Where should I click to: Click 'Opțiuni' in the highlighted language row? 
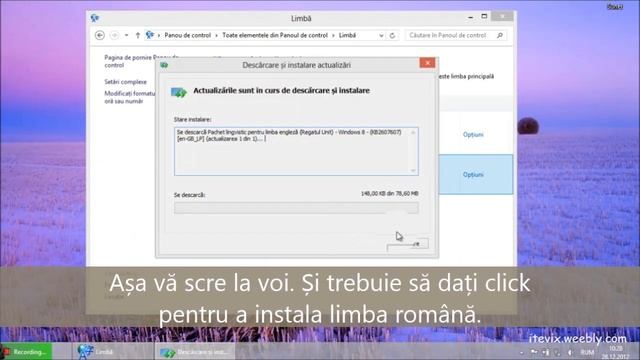coord(473,175)
